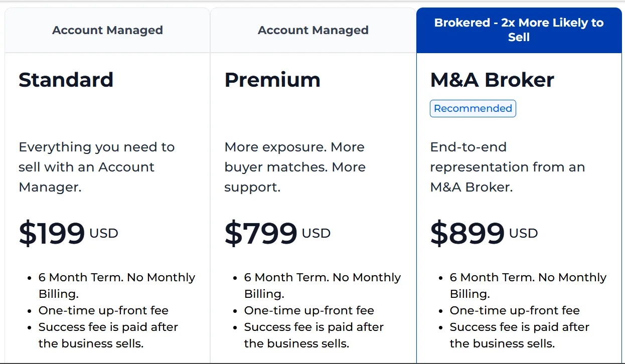
Task: Click the 'End-to-end representation' description text
Action: tap(508, 167)
